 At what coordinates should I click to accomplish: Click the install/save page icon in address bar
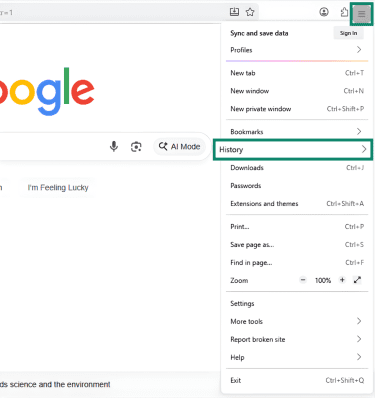coord(234,12)
